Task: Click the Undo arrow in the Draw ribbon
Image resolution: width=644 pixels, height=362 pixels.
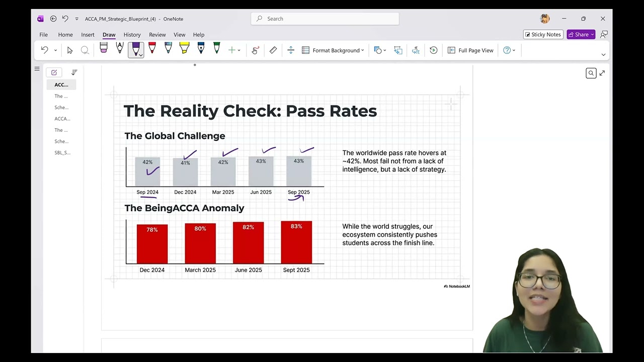Action: point(44,50)
